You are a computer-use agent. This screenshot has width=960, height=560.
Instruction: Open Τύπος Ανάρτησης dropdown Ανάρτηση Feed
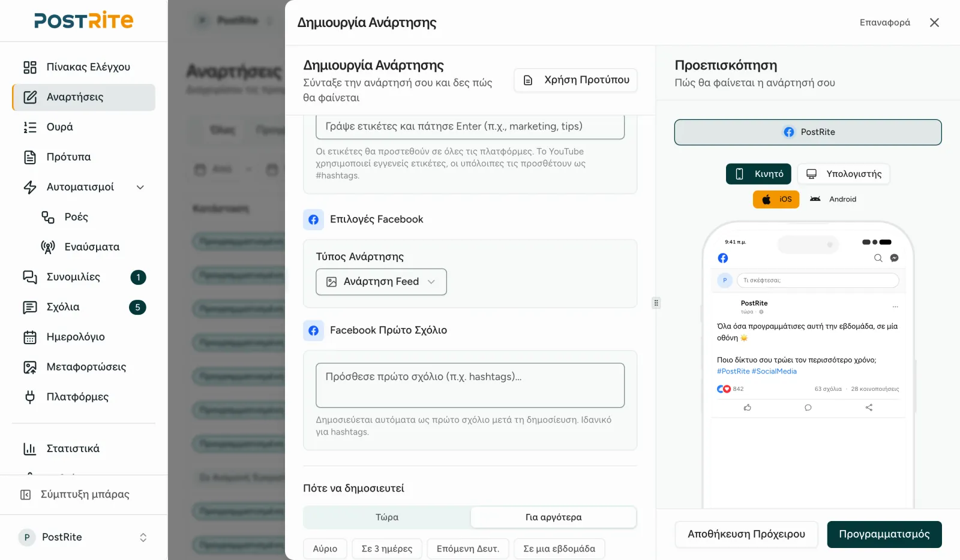(x=381, y=282)
